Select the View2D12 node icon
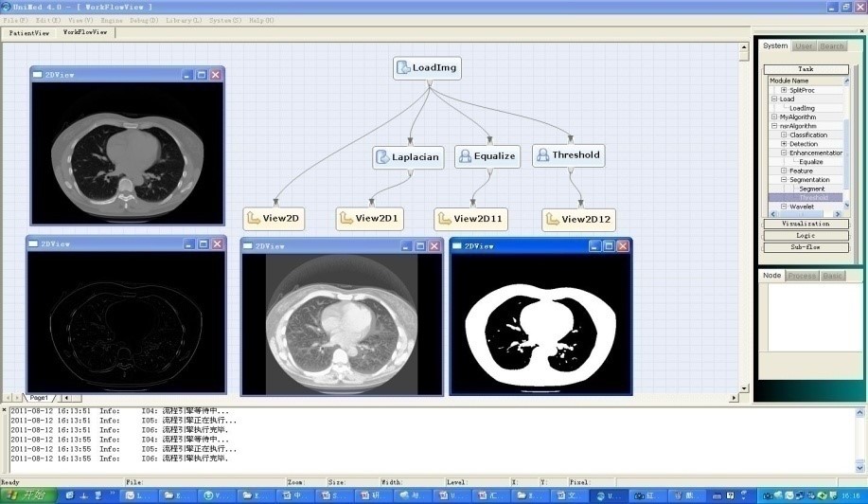Viewport: 868px width, 504px height. pos(552,220)
